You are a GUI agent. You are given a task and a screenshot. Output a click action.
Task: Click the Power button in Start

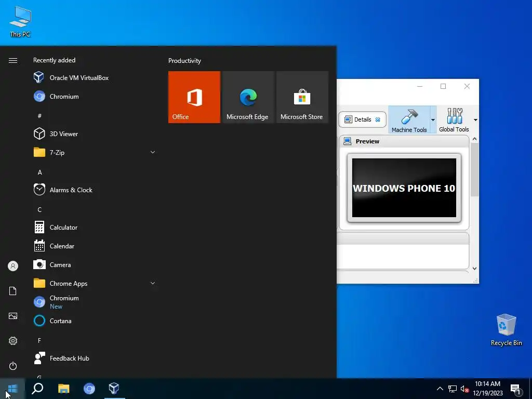click(x=13, y=366)
